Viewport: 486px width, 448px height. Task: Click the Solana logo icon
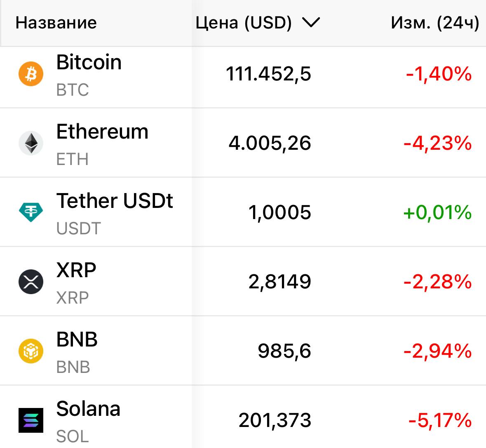click(x=31, y=420)
